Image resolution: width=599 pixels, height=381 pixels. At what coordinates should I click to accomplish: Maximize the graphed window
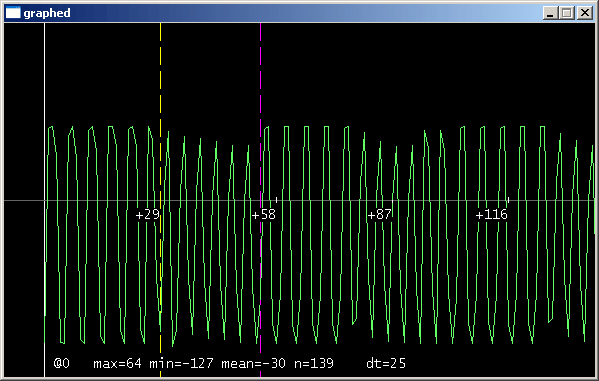click(x=567, y=13)
